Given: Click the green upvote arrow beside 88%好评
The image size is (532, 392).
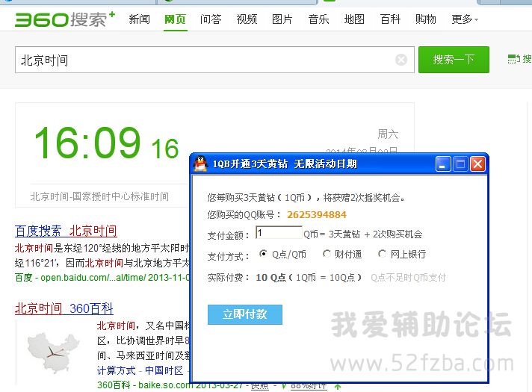Looking at the screenshot, I should point(338,386).
